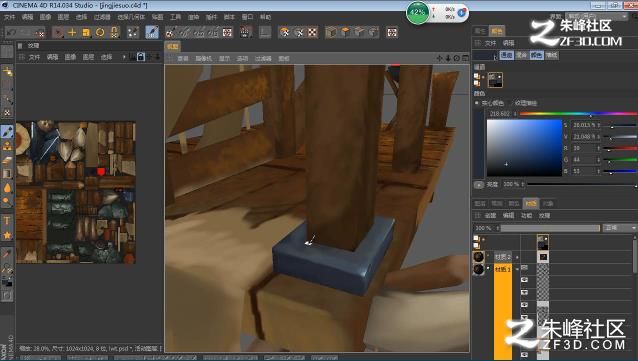Viewport: 638px width, 361px height.
Task: Switch to the 颜色 tab in right panel
Action: (x=497, y=31)
